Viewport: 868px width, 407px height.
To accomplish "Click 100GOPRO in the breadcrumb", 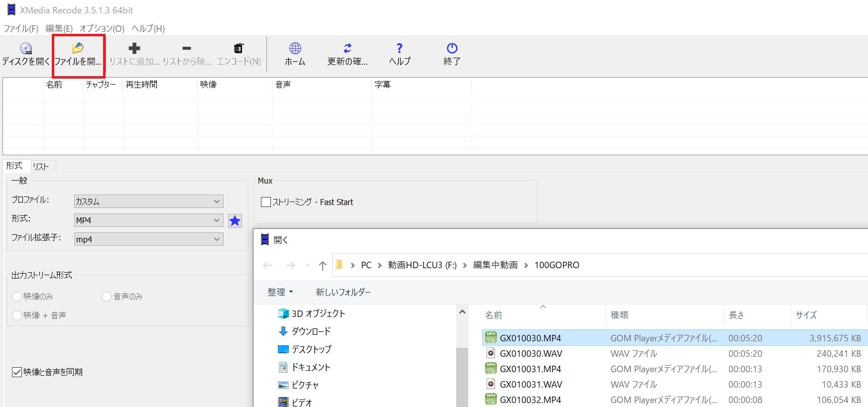I will click(557, 265).
